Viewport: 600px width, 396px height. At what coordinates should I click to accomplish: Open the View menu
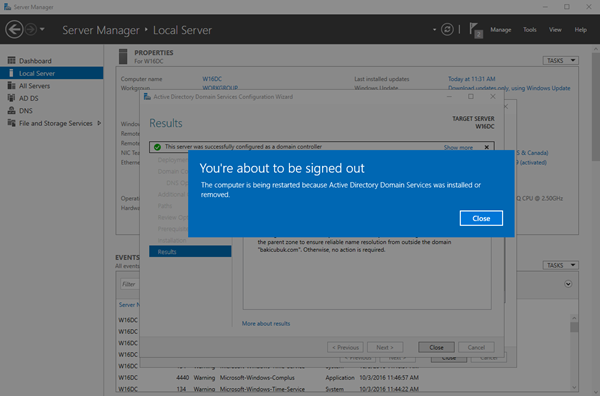coord(555,29)
